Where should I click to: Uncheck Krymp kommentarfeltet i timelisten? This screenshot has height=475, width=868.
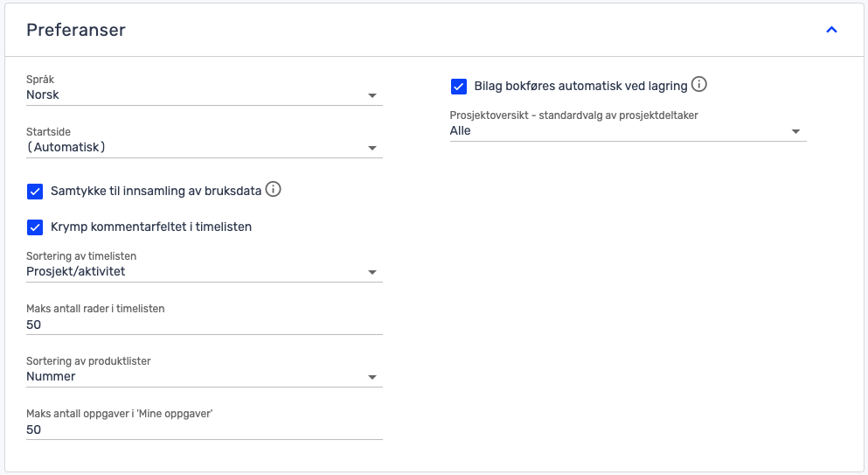[x=35, y=227]
